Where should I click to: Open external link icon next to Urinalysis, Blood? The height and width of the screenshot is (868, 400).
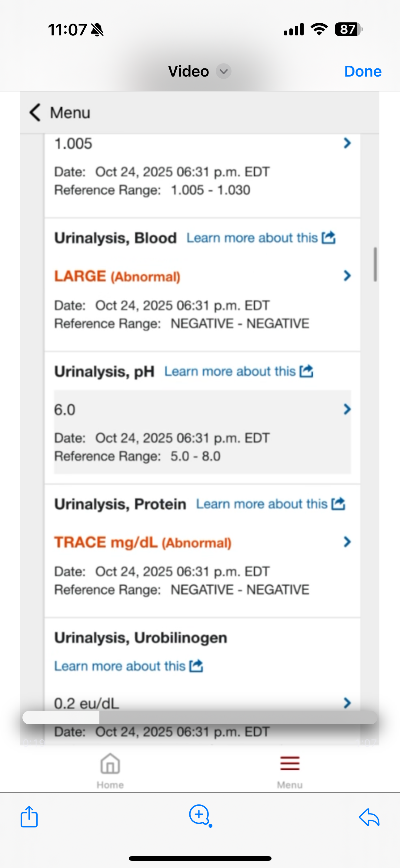click(x=328, y=238)
